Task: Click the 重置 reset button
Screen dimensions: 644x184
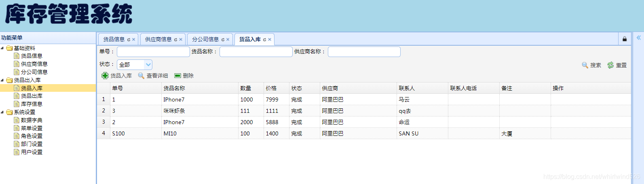Action: 617,65
